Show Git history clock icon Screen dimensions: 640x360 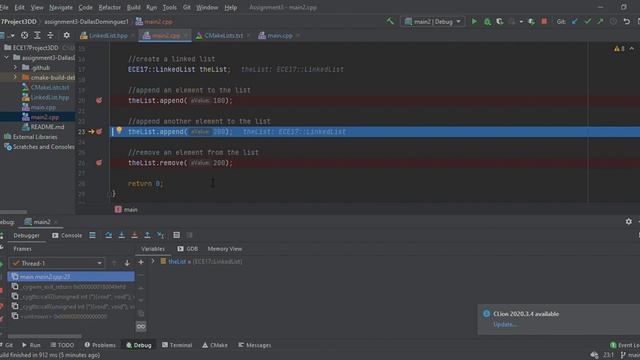tap(613, 21)
